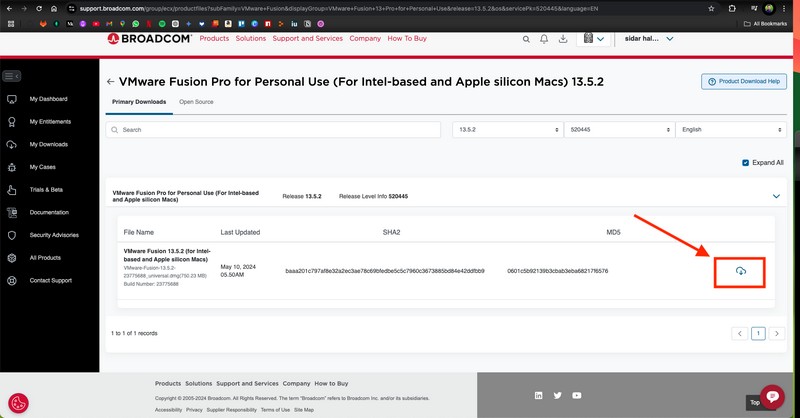Open cookie settings icon at bottom left

[x=18, y=403]
